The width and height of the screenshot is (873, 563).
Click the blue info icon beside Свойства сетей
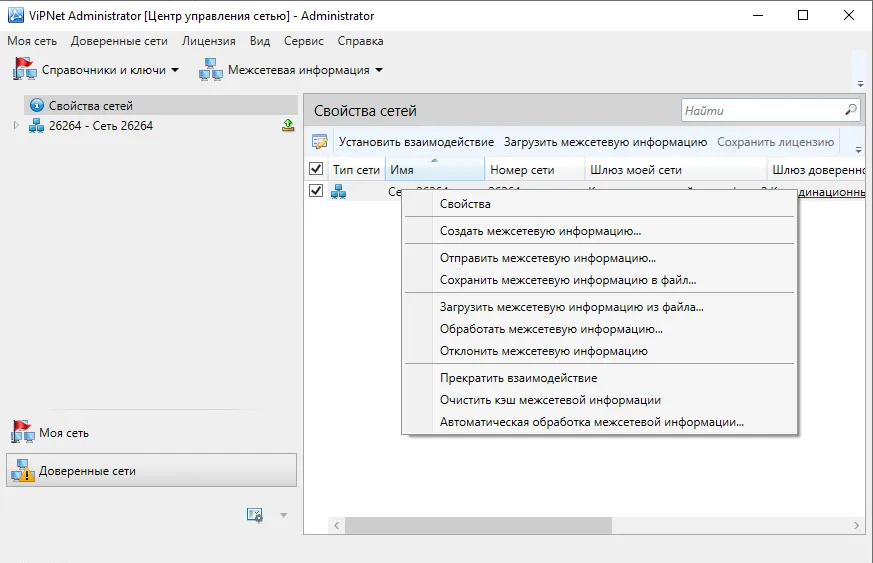point(37,105)
